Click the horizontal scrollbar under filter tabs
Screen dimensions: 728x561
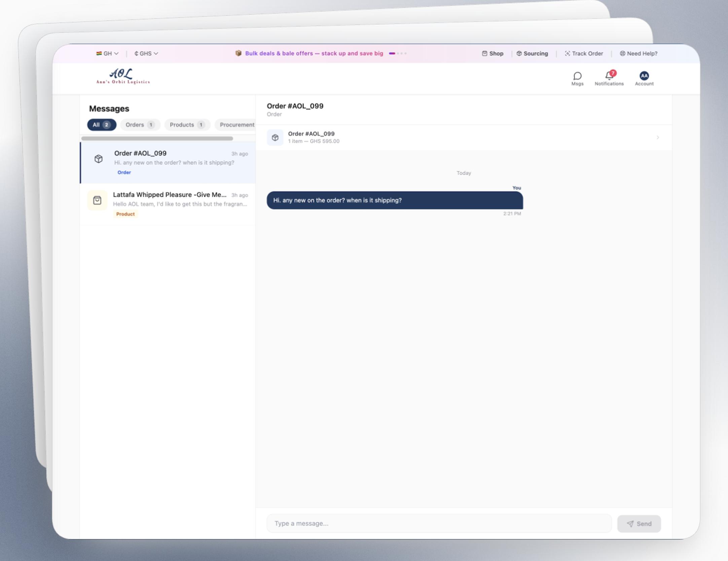point(157,139)
